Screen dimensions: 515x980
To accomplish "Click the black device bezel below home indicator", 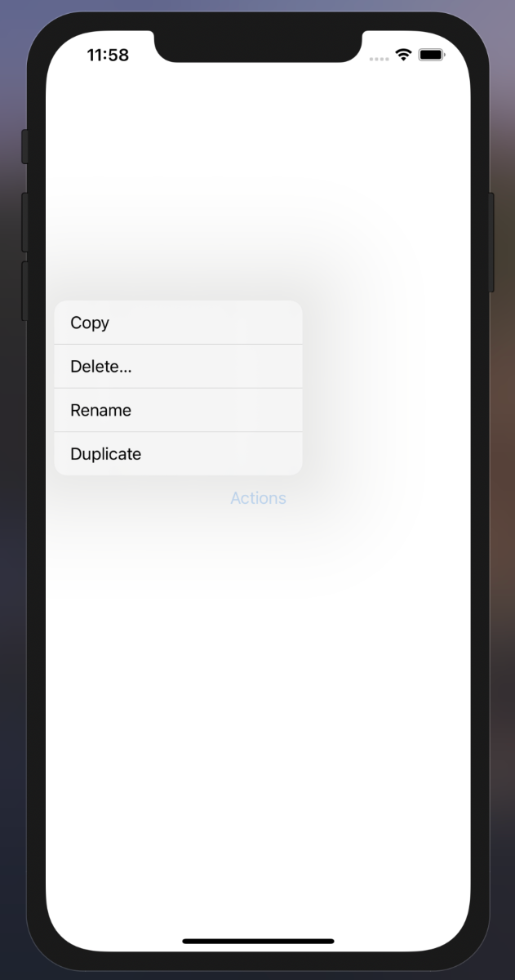I will [258, 960].
